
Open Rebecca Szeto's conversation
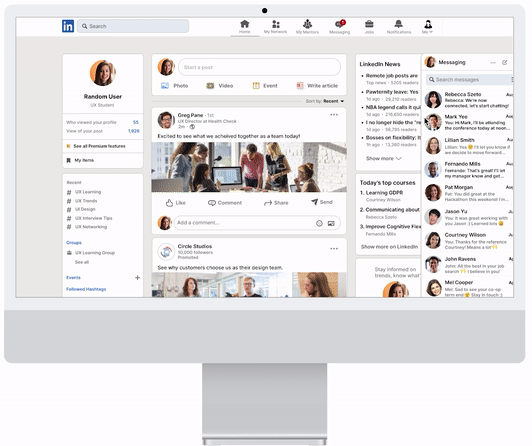[468, 100]
